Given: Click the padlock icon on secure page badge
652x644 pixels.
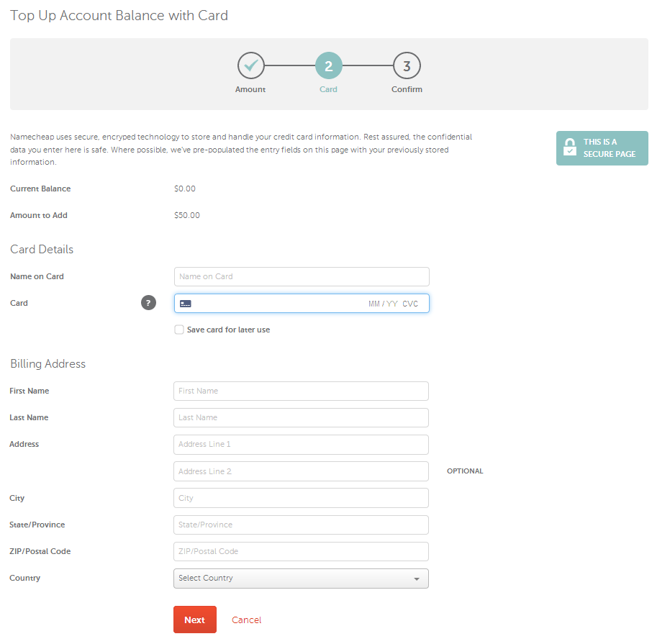Looking at the screenshot, I should 570,148.
